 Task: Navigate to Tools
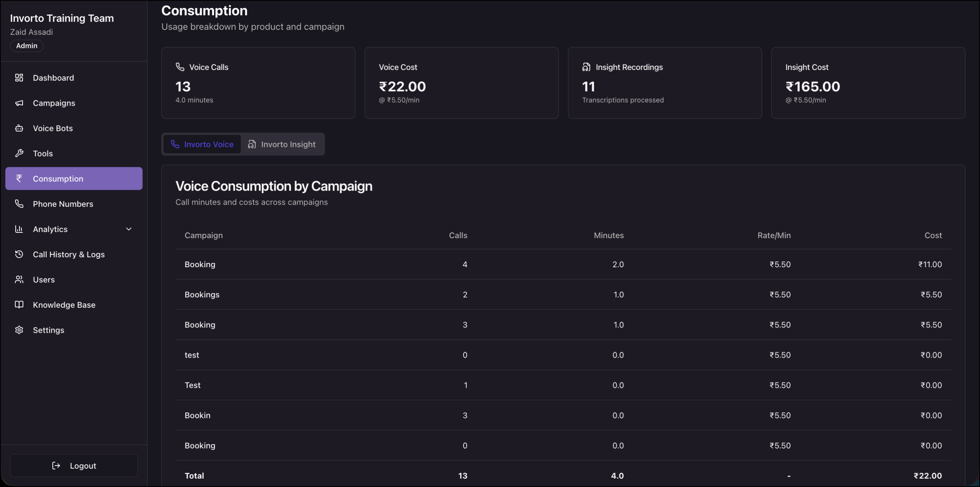[x=74, y=154]
